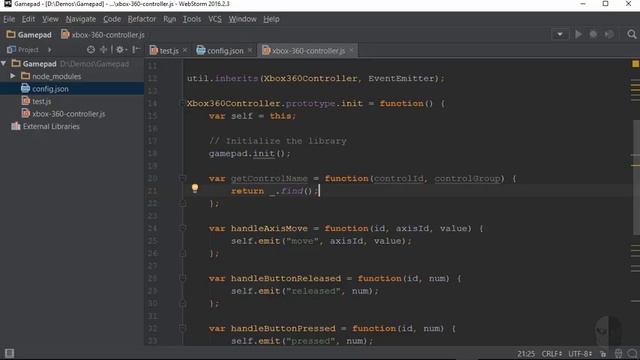Open the Code menu
This screenshot has width=640, height=360.
112,19
